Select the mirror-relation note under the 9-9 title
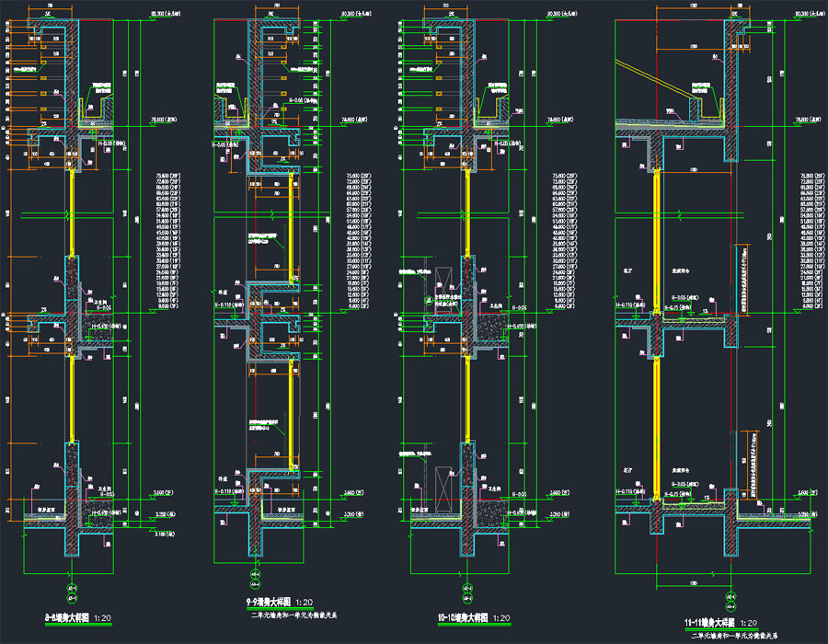This screenshot has width=828, height=644. tap(294, 615)
